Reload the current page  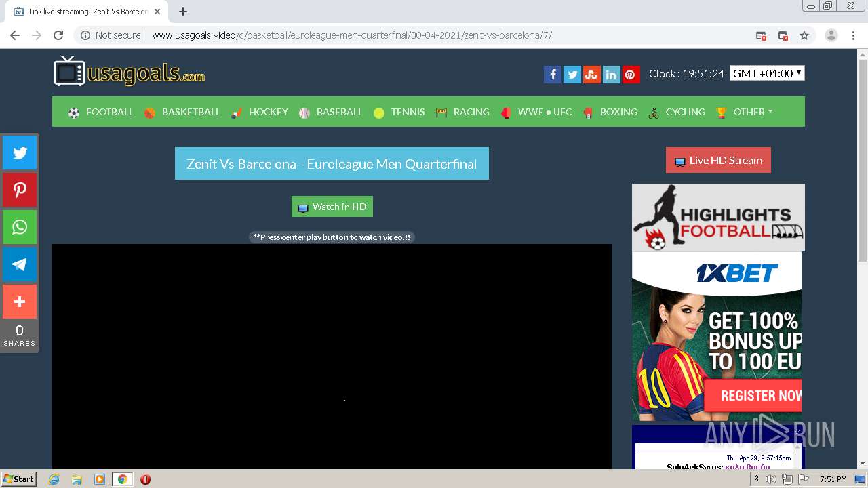click(58, 35)
